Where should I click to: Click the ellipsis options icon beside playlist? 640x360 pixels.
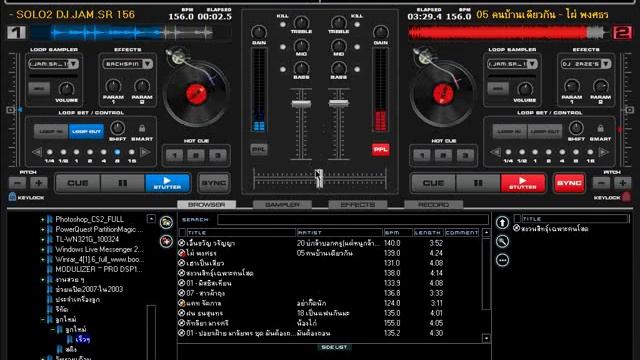click(502, 260)
